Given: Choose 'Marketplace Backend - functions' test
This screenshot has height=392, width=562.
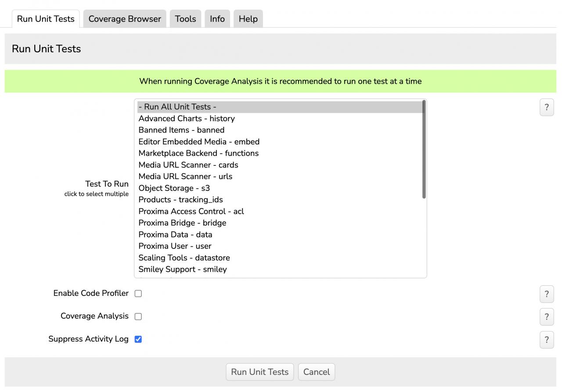Looking at the screenshot, I should (x=198, y=153).
